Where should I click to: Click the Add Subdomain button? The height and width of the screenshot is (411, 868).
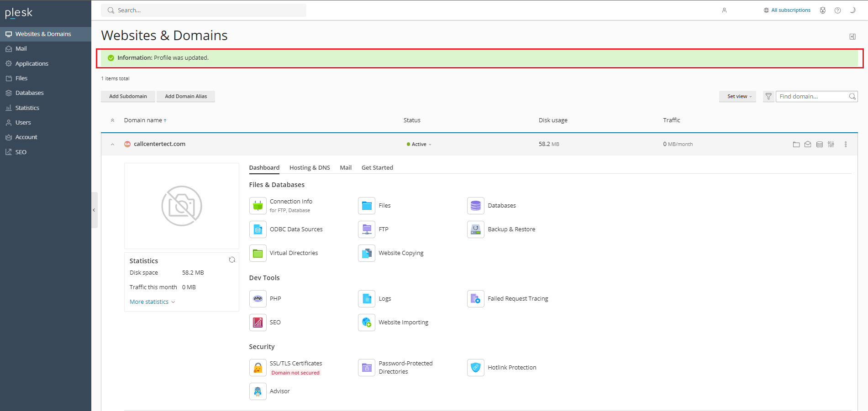click(128, 97)
